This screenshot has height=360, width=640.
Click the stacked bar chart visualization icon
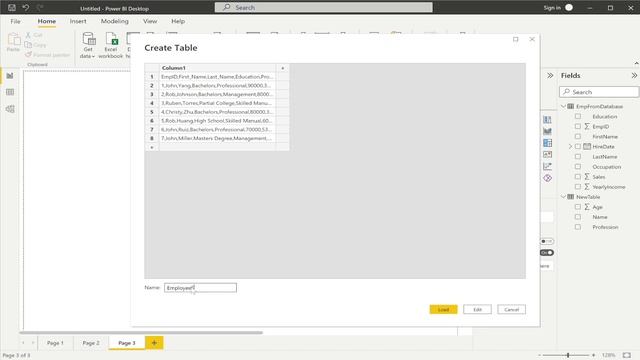click(547, 120)
